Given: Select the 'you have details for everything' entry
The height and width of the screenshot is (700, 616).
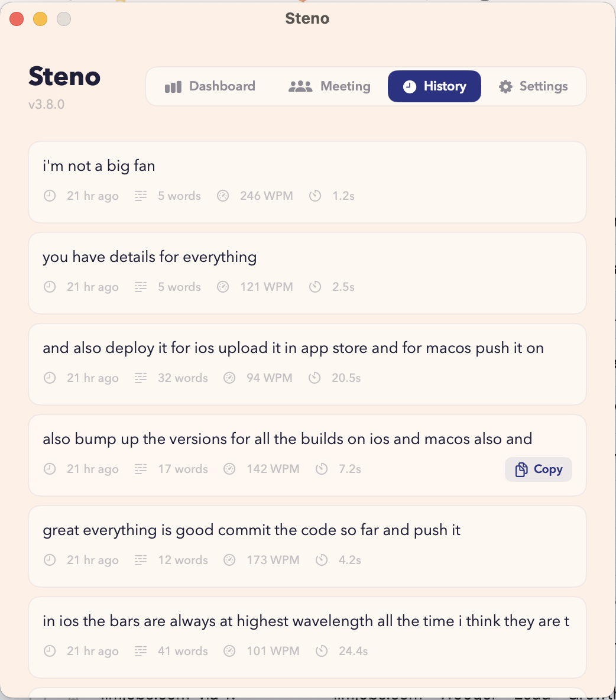Looking at the screenshot, I should coord(150,257).
